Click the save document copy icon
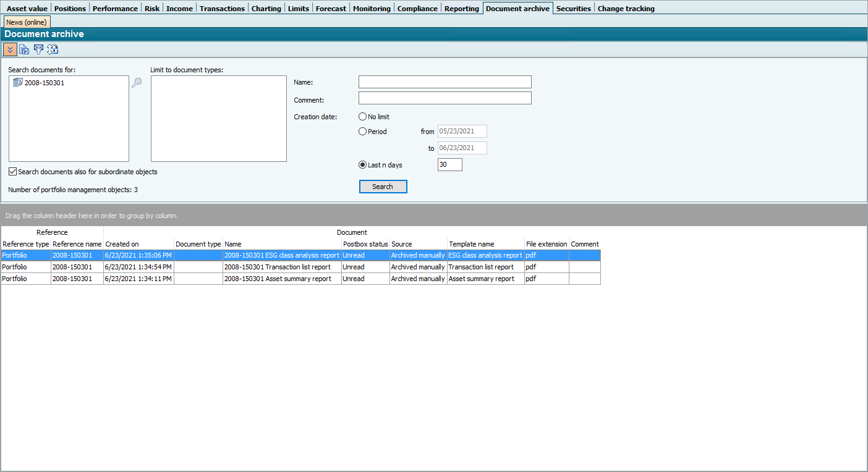 pyautogui.click(x=24, y=49)
